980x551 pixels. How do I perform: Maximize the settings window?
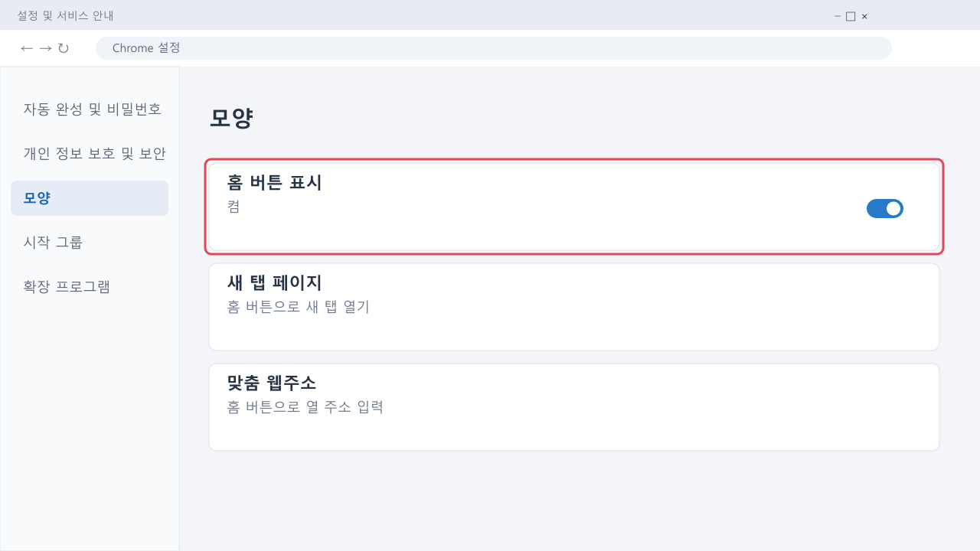tap(851, 16)
